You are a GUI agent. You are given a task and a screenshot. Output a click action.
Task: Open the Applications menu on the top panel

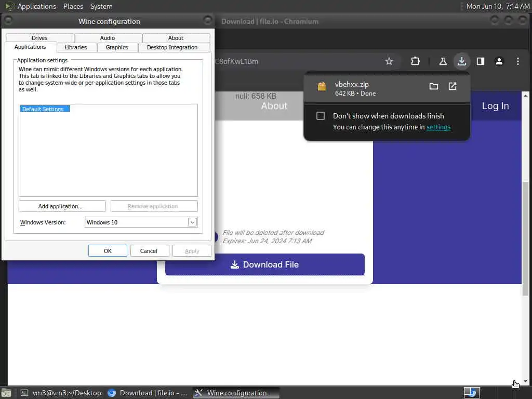(x=37, y=6)
